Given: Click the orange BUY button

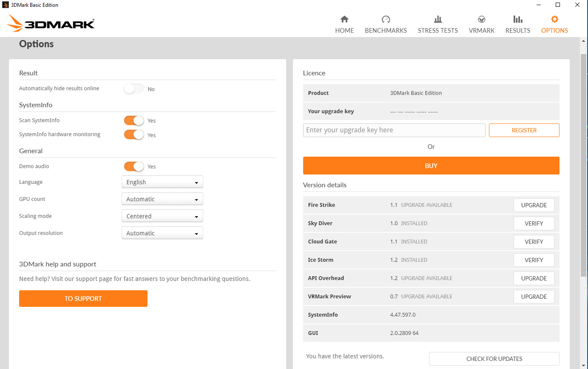Looking at the screenshot, I should pyautogui.click(x=431, y=166).
